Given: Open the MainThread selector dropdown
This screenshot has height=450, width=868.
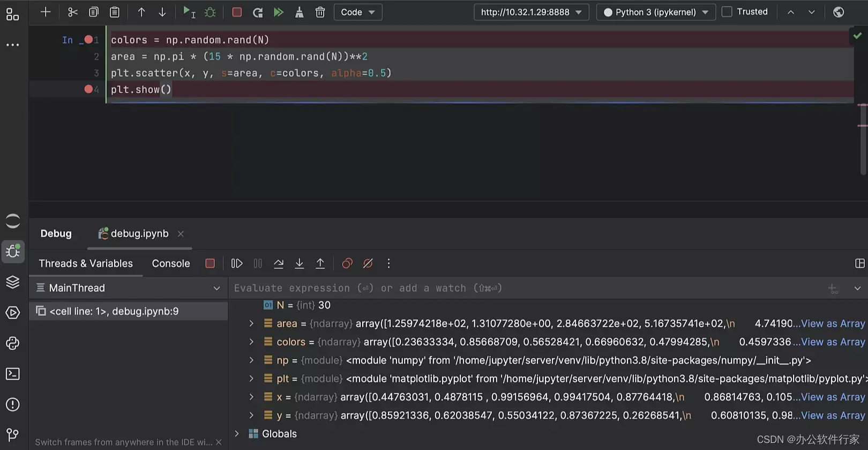Looking at the screenshot, I should pos(129,288).
